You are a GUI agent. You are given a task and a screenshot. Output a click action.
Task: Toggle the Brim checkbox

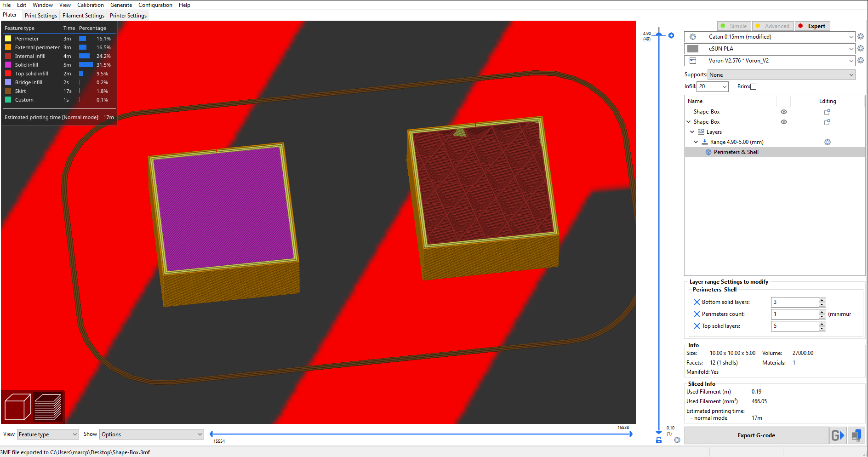(x=753, y=87)
